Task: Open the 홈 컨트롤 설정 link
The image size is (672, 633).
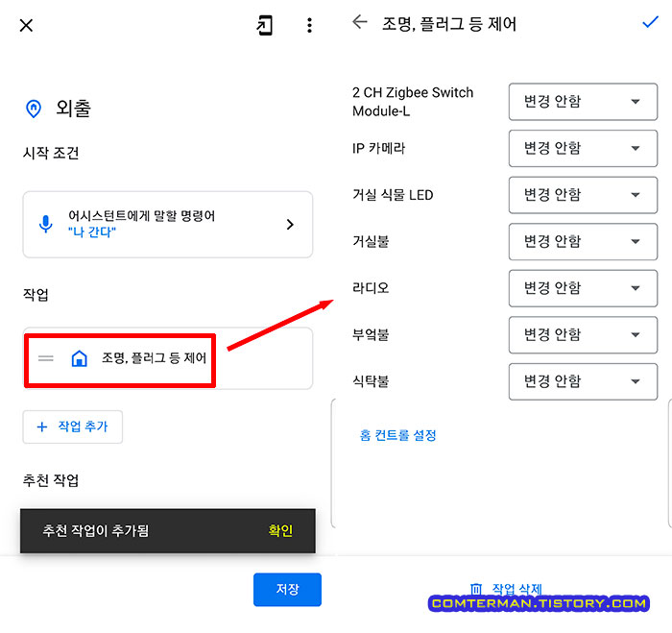Action: [x=397, y=435]
